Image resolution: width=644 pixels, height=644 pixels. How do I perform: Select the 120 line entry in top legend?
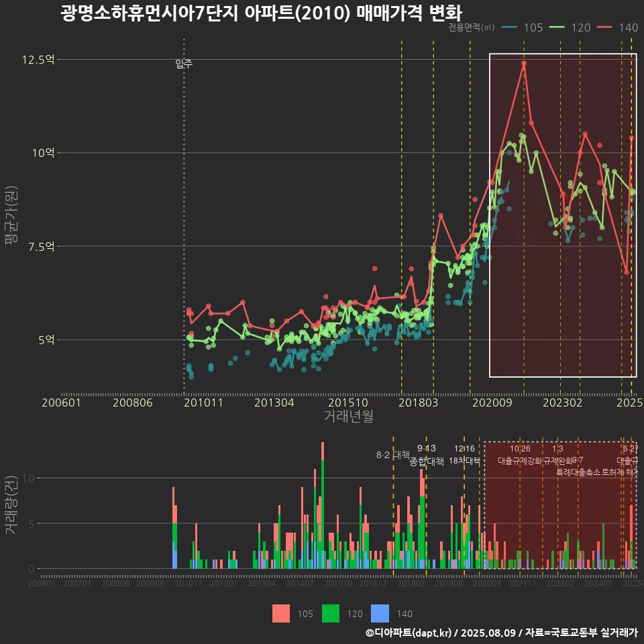pos(570,28)
